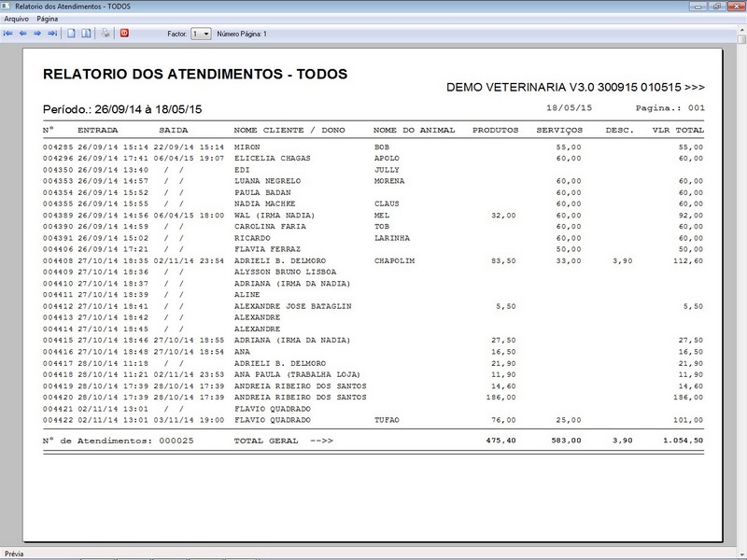This screenshot has width=747, height=560.
Task: Minimize the report window
Action: click(698, 7)
